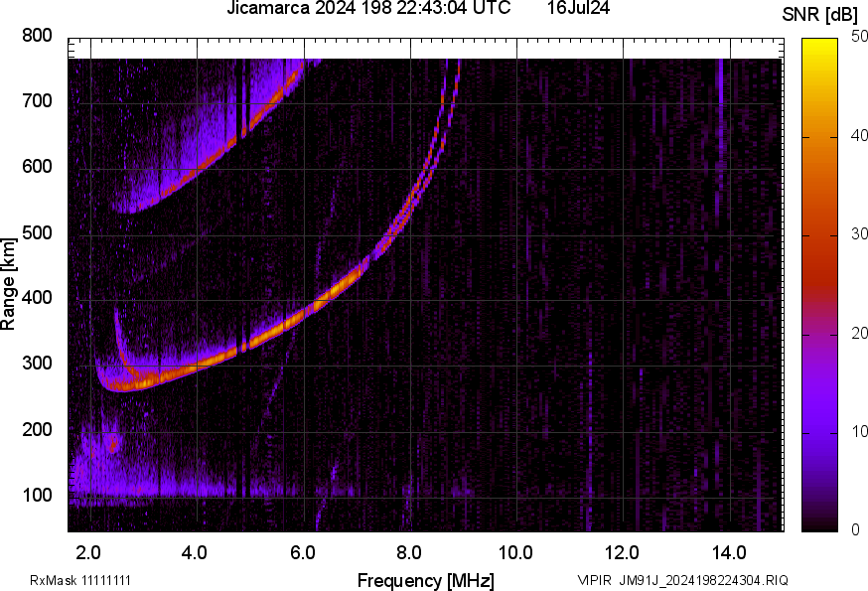Click the red patch near 200 km at 2.4 MHz
This screenshot has width=868, height=591.
coord(113,443)
